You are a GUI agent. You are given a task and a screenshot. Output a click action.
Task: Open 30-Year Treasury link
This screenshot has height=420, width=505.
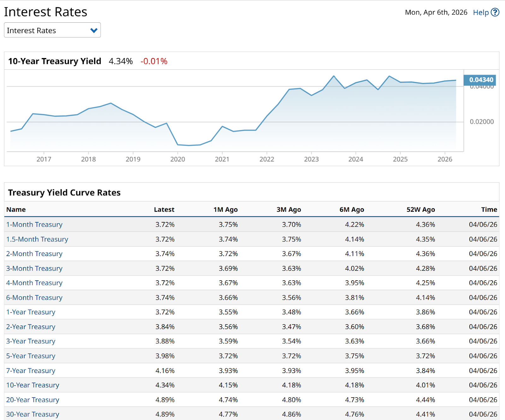pyautogui.click(x=33, y=414)
